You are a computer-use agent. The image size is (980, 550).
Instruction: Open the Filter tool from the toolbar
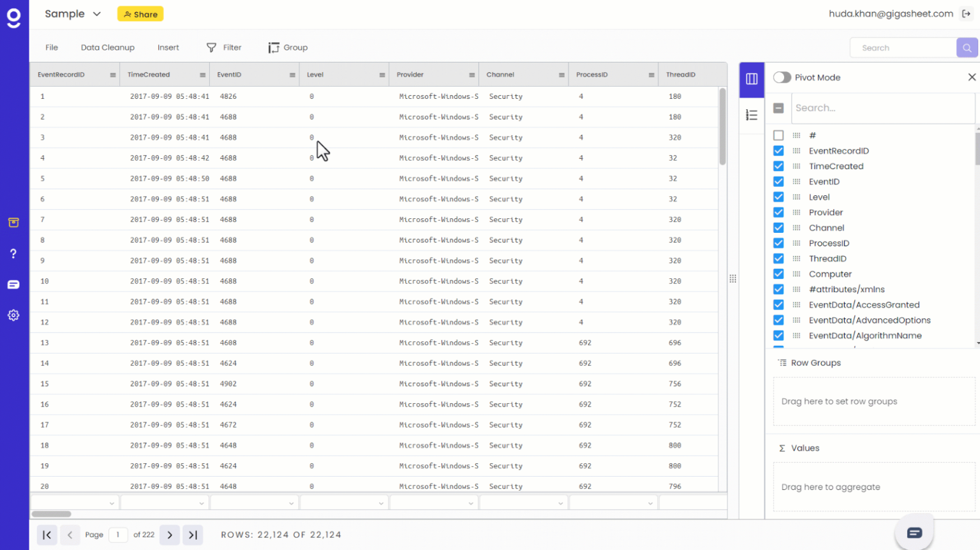224,47
